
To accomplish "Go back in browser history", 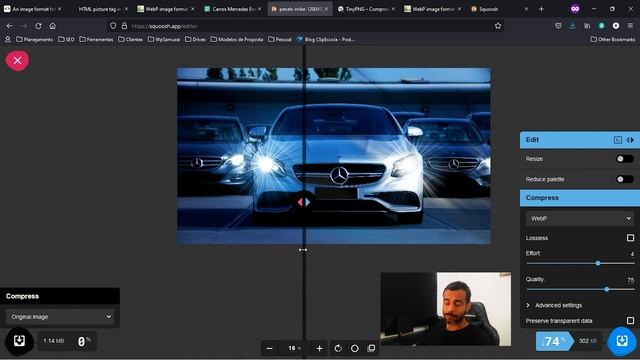I will coord(9,26).
